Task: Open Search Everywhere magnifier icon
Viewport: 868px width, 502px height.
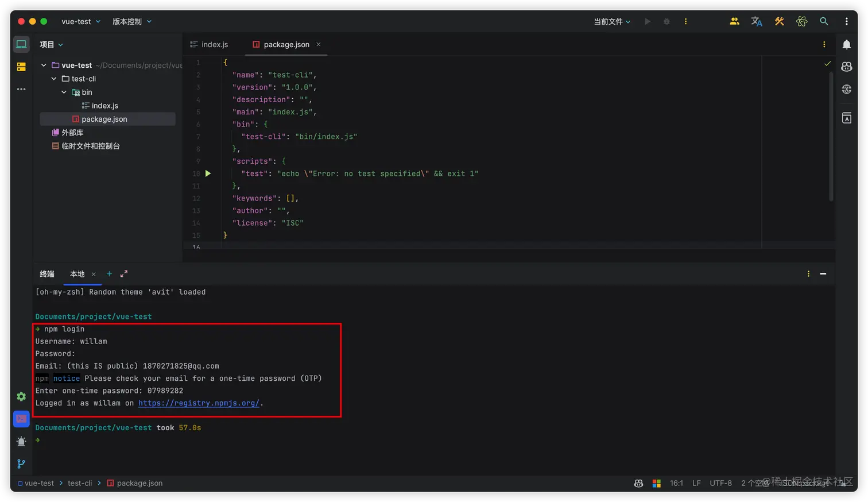Action: [x=824, y=21]
